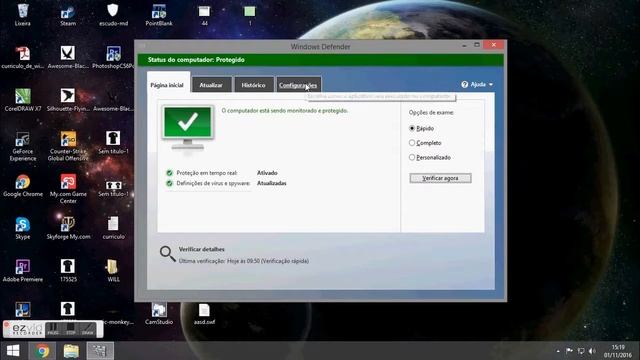Screen dimensions: 640x360
Task: Click the 'Definições de vírus e spyware' line
Action: click(x=226, y=183)
